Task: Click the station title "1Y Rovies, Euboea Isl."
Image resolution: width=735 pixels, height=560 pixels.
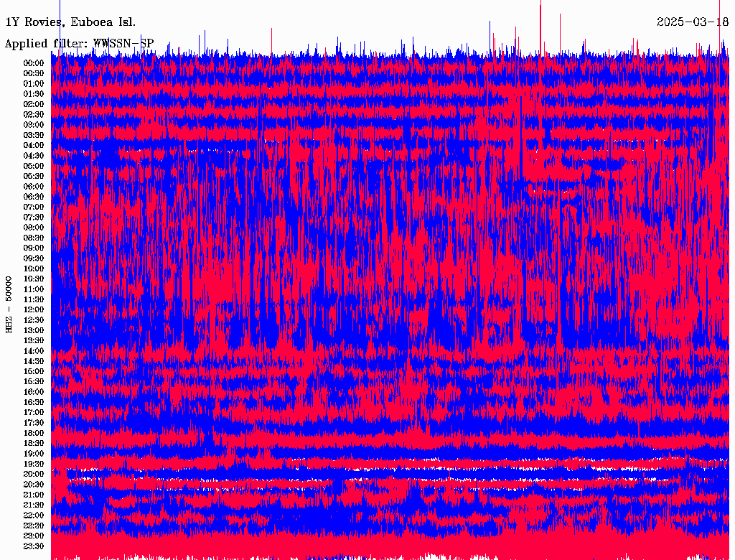Action: 70,22
